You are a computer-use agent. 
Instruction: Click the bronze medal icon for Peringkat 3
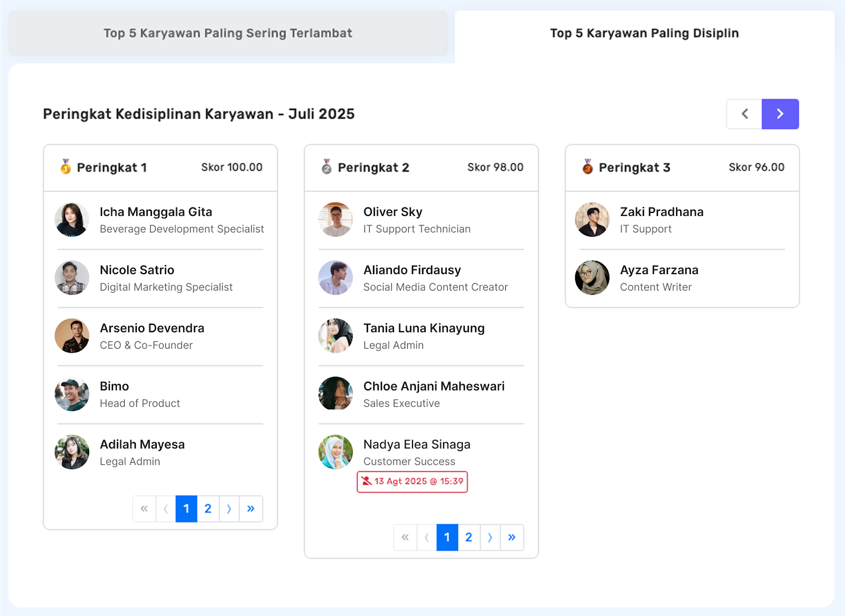587,167
